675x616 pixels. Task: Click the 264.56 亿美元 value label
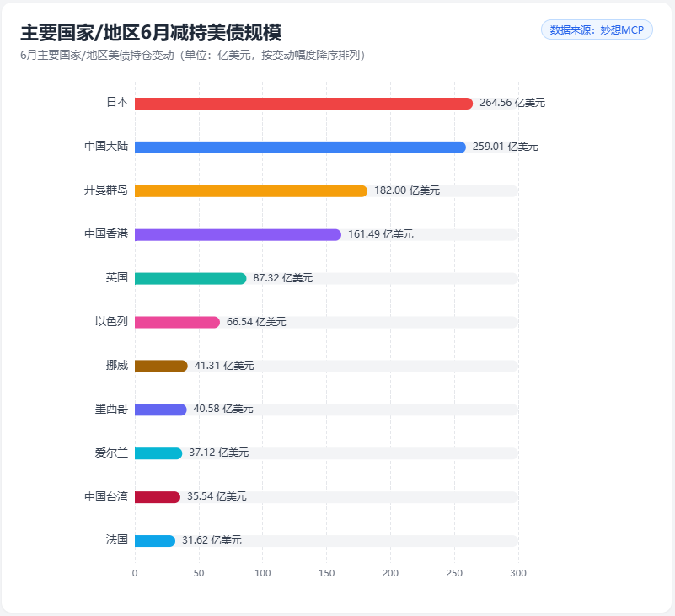pyautogui.click(x=512, y=103)
